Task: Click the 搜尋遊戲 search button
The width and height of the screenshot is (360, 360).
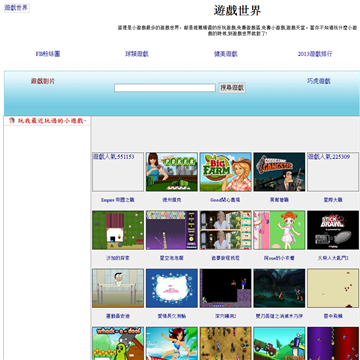Action: click(232, 88)
